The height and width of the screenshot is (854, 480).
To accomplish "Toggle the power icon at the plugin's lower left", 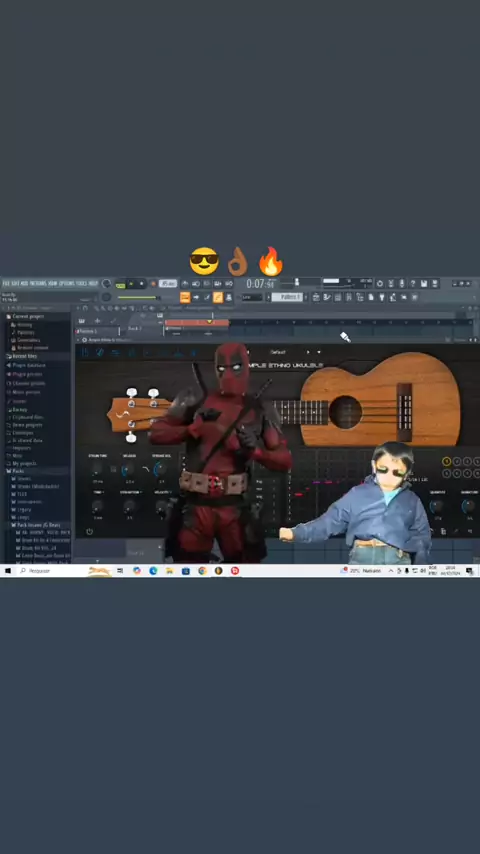I will [89, 531].
